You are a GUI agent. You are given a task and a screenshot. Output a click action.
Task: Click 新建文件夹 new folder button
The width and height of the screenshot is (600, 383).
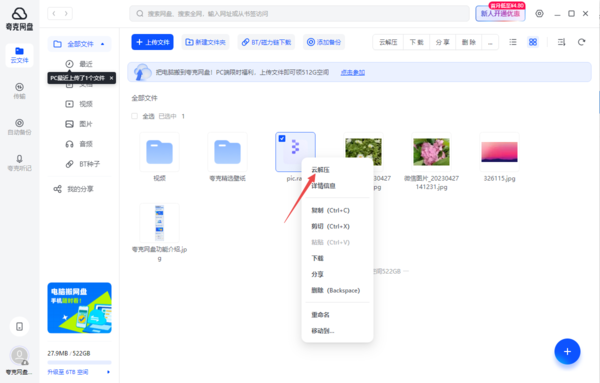(x=205, y=42)
